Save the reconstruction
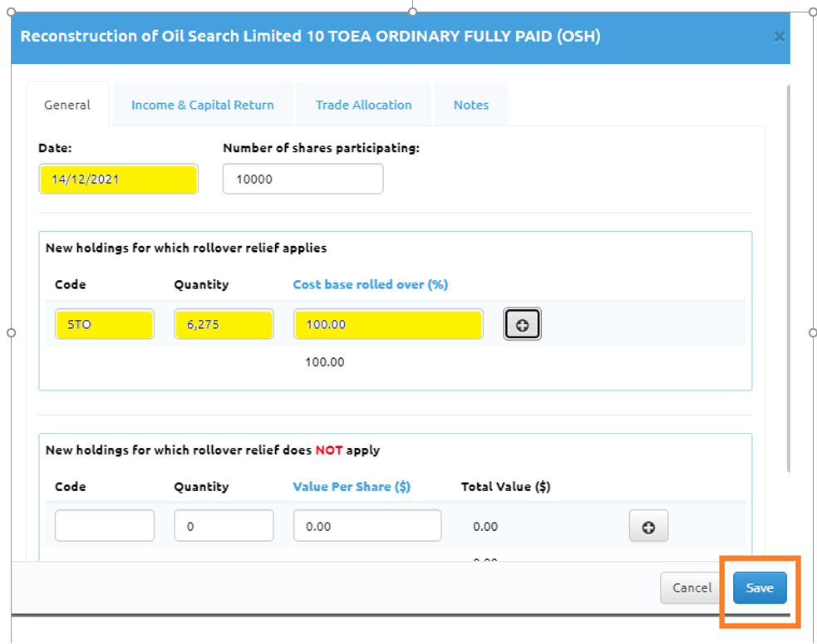This screenshot has width=817, height=644. click(x=760, y=587)
